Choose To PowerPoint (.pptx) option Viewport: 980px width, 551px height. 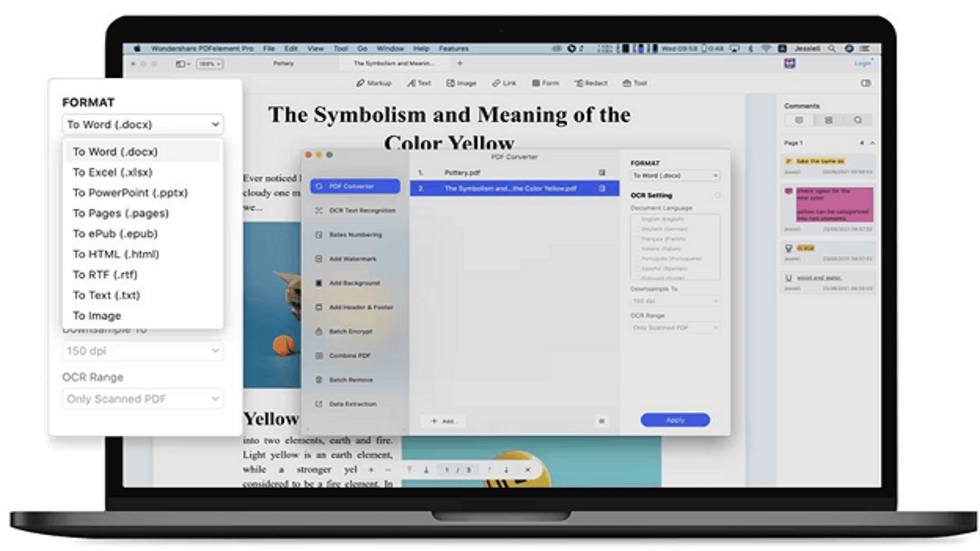pyautogui.click(x=142, y=193)
